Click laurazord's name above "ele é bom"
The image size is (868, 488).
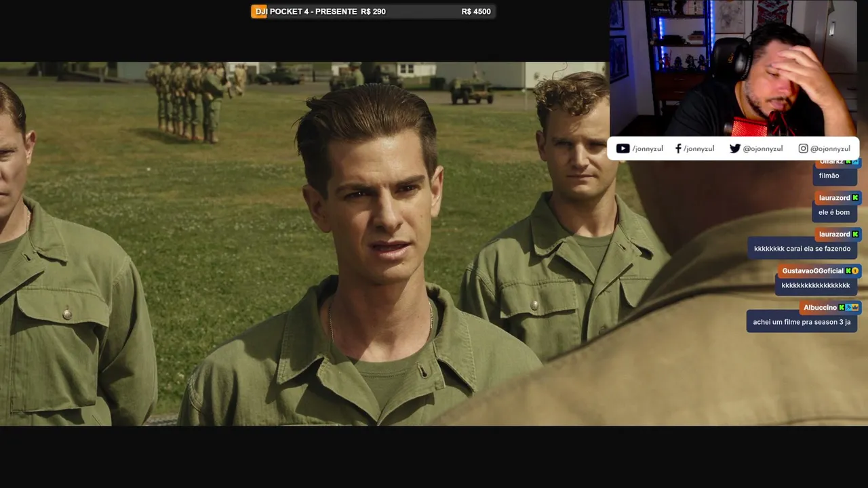point(834,198)
